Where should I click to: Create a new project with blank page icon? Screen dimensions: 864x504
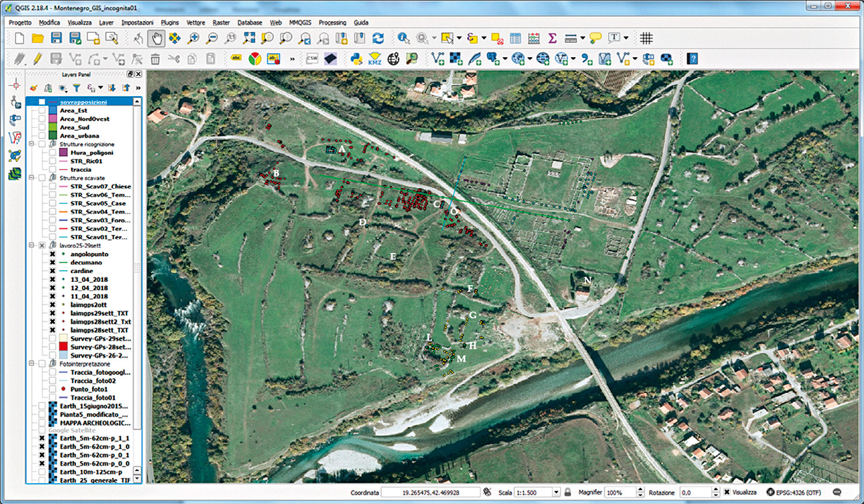[20, 38]
